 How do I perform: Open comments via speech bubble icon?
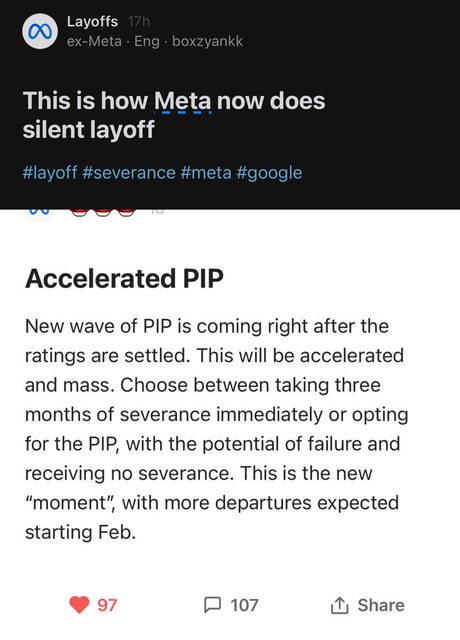click(212, 605)
